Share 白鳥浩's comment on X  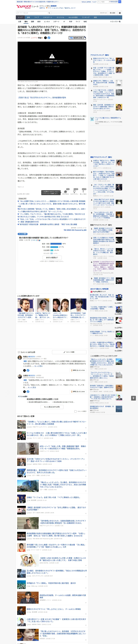coord(25,392)
